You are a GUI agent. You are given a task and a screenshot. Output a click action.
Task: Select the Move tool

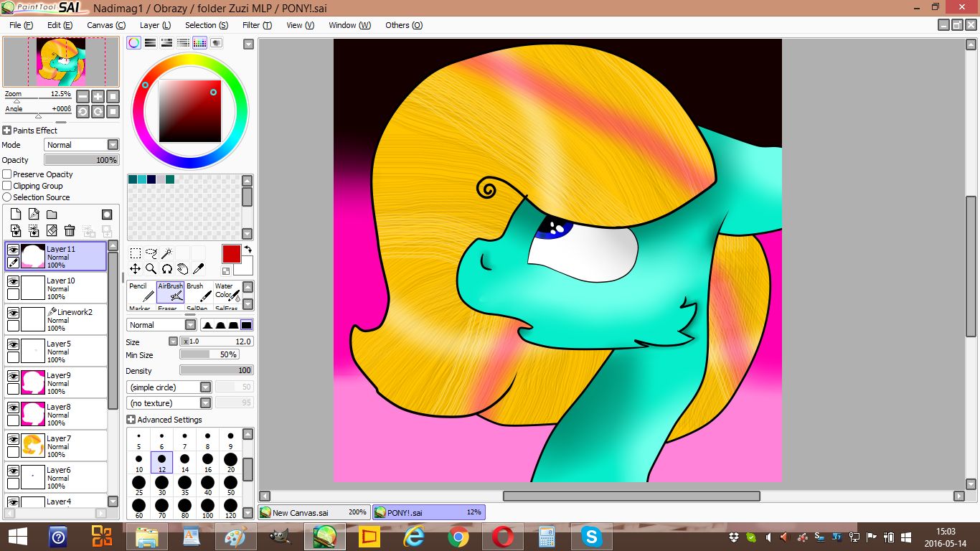(135, 269)
